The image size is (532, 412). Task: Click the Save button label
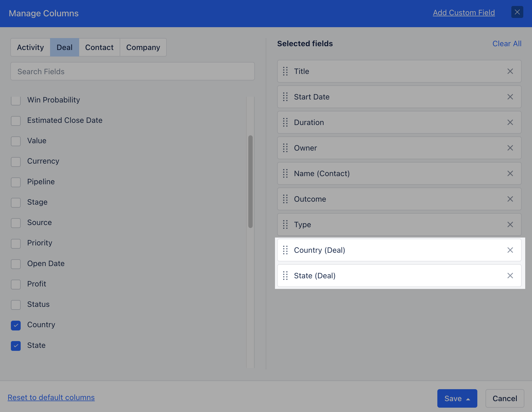point(453,398)
